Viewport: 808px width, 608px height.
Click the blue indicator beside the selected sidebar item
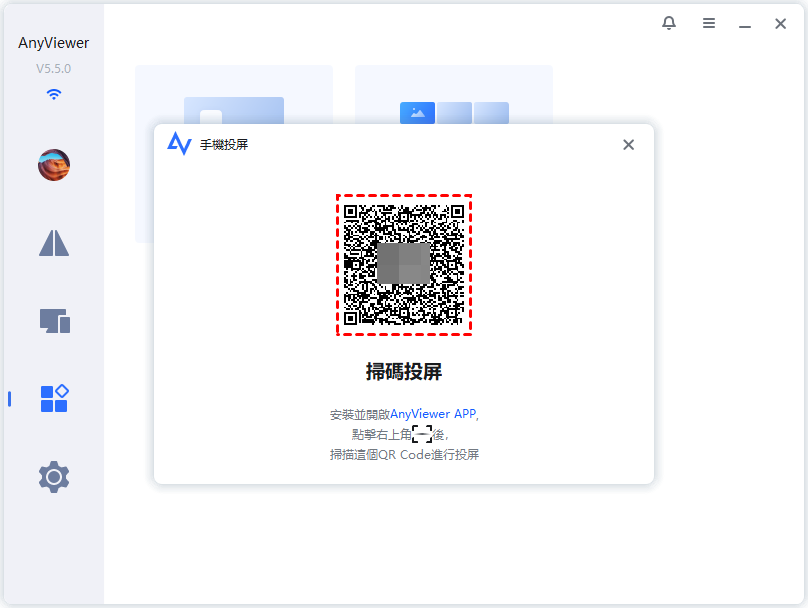[x=8, y=397]
